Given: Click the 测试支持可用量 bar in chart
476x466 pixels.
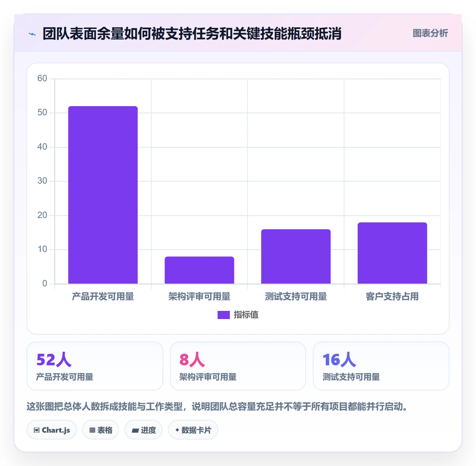Looking at the screenshot, I should coord(296,256).
